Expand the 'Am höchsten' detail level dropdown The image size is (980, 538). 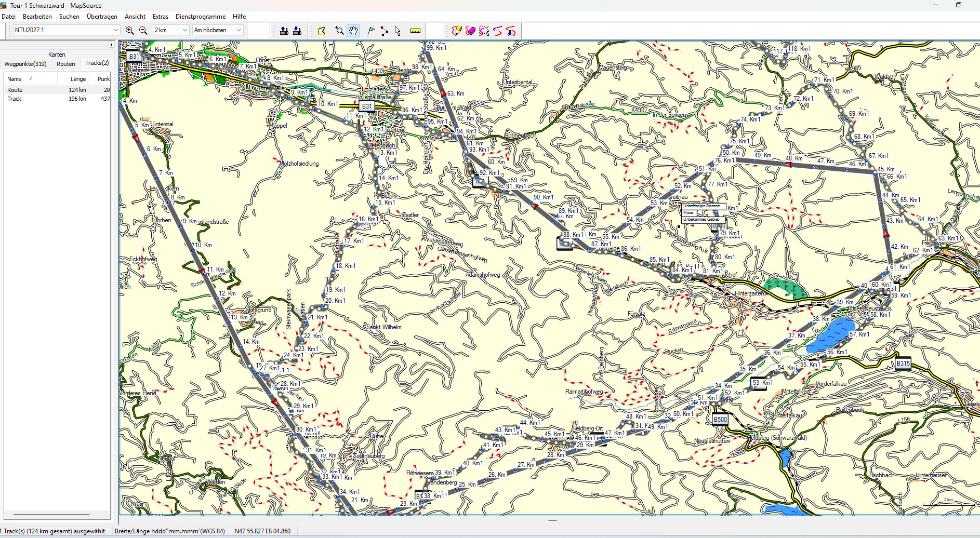pos(239,30)
